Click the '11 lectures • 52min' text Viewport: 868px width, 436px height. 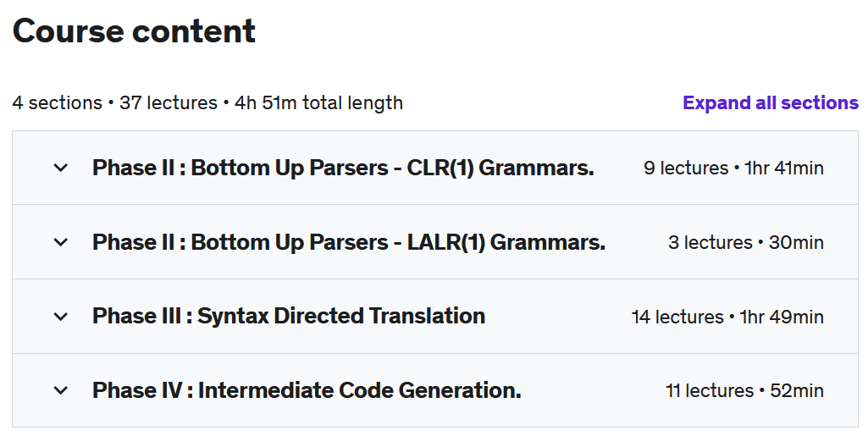pyautogui.click(x=744, y=390)
